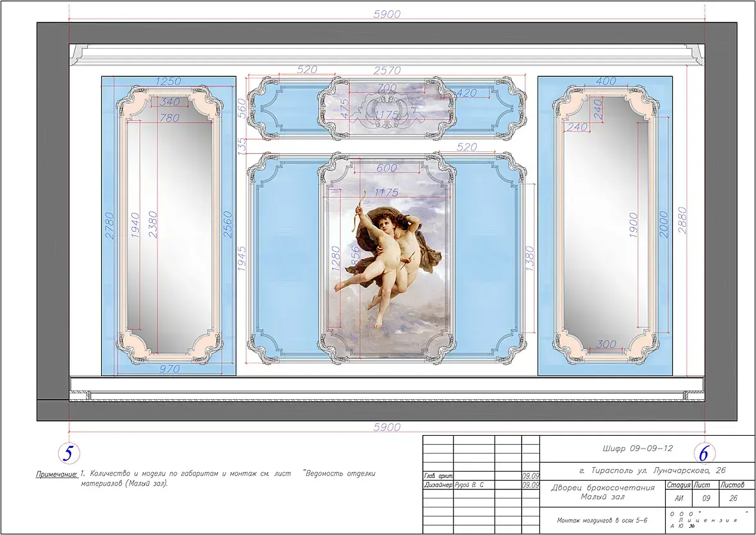756x535 pixels.
Task: Click the 2000 vertical dimension
Action: tap(664, 225)
